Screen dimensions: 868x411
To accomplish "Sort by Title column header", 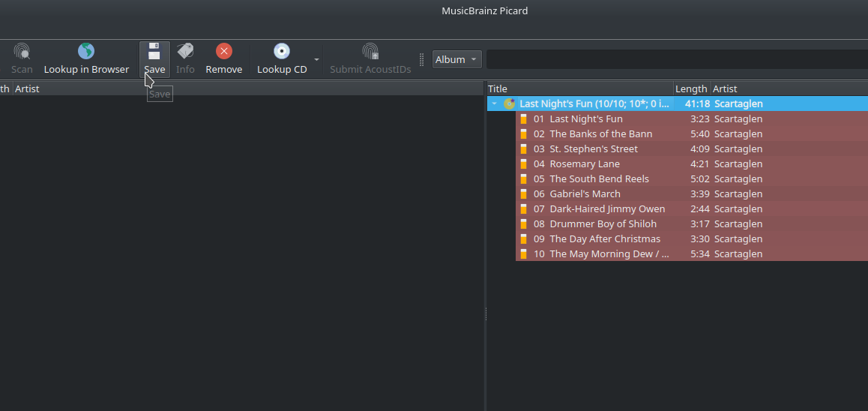I will pyautogui.click(x=580, y=88).
